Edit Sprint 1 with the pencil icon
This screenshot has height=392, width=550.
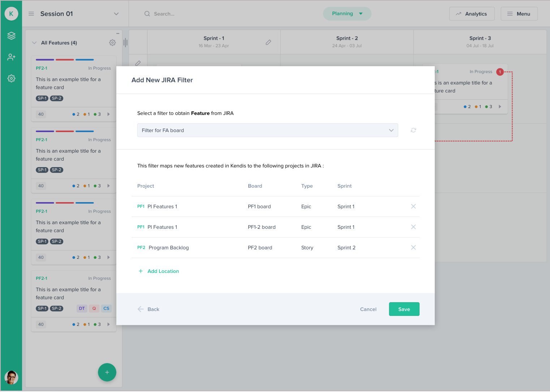(x=268, y=42)
